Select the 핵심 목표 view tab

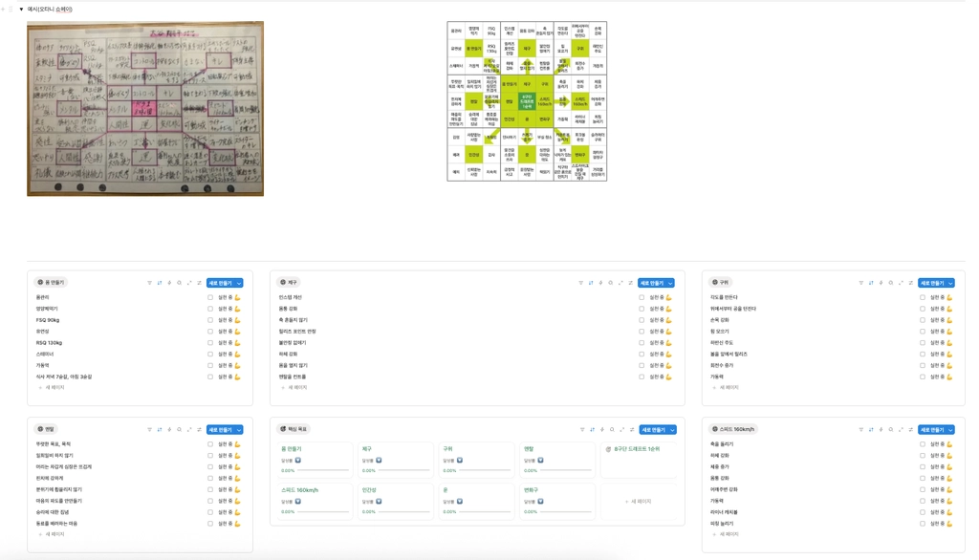(x=294, y=429)
